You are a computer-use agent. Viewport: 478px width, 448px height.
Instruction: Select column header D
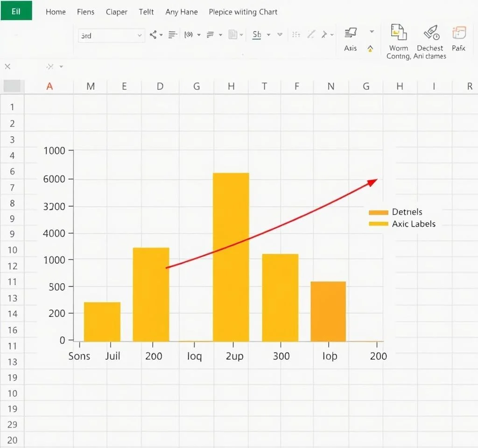(160, 86)
